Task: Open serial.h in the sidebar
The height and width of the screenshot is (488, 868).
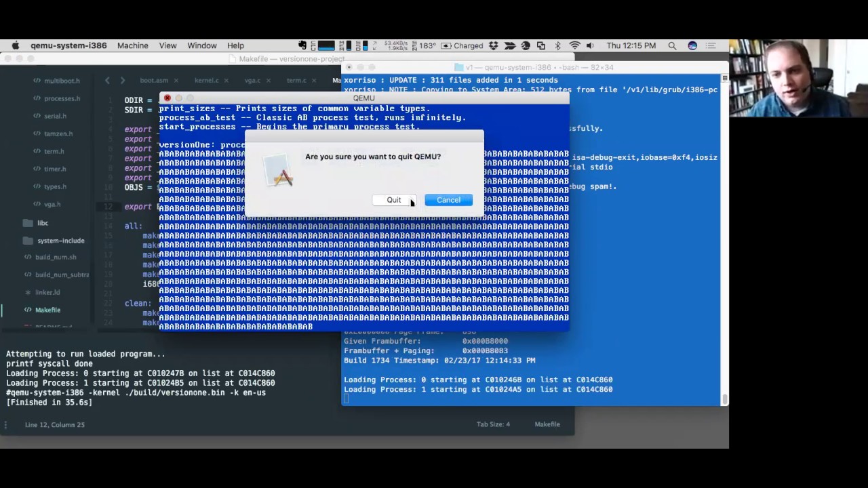Action: point(55,116)
